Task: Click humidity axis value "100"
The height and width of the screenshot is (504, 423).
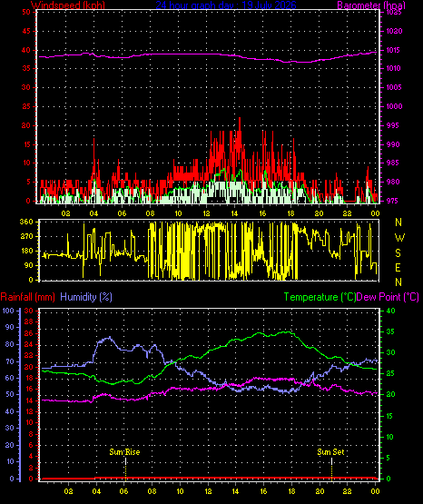Action: (x=8, y=311)
